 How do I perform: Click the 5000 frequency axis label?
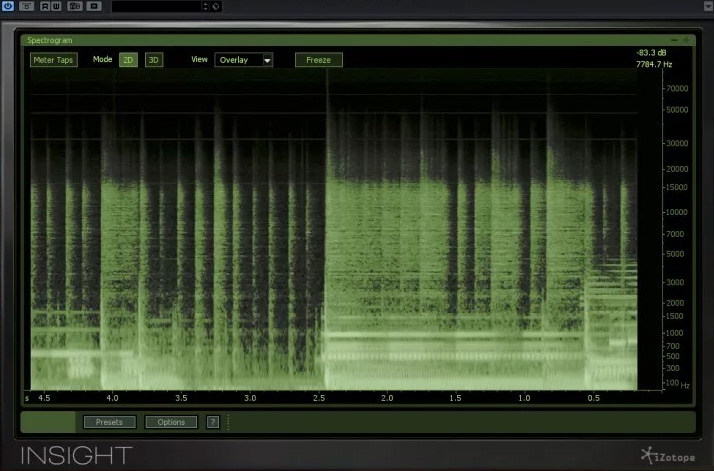point(675,254)
